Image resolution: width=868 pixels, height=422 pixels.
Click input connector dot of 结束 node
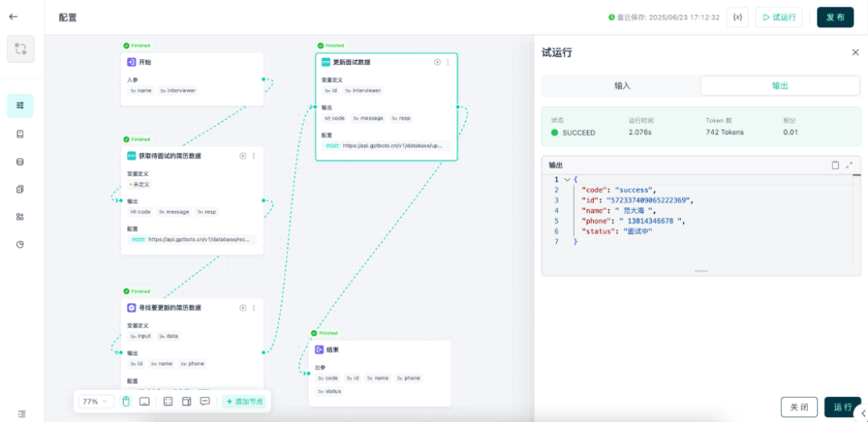click(309, 373)
